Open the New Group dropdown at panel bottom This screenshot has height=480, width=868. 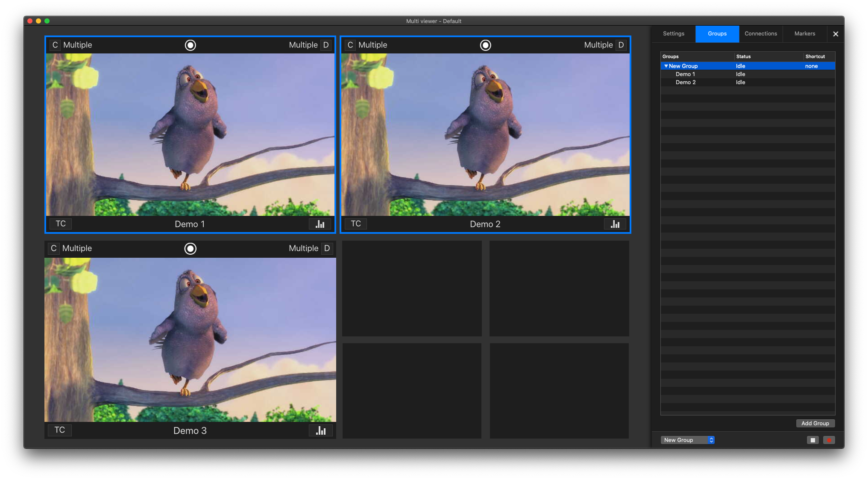pyautogui.click(x=687, y=440)
